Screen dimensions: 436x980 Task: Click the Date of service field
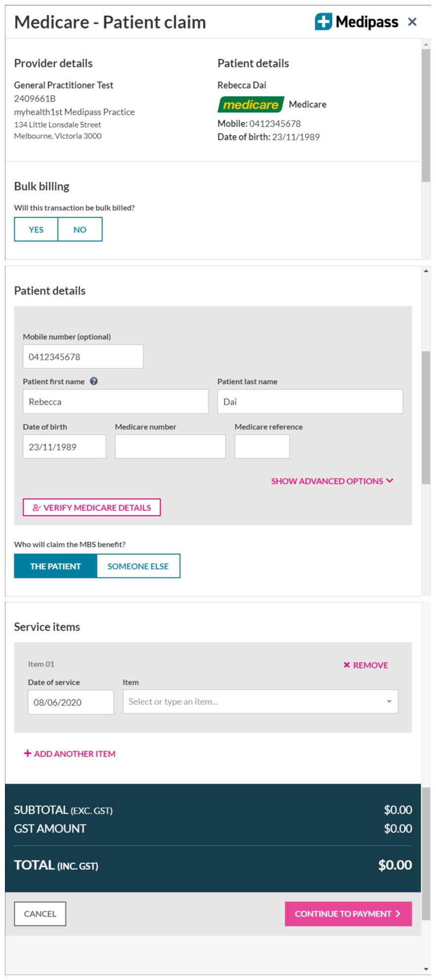[x=70, y=702]
